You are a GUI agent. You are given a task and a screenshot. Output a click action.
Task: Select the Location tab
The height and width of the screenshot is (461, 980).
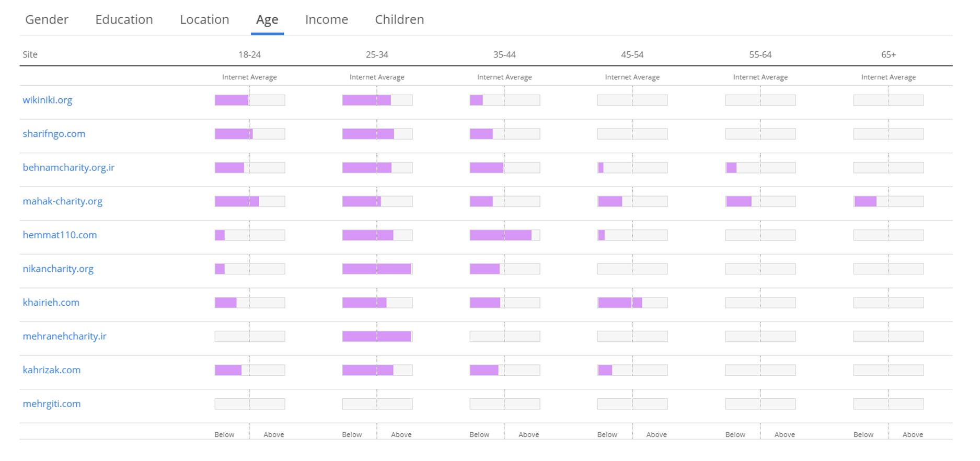click(204, 20)
